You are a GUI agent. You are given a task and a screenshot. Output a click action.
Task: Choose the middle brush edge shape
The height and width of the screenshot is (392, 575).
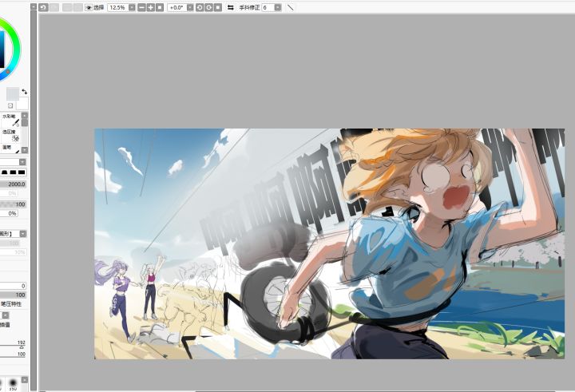[14, 172]
